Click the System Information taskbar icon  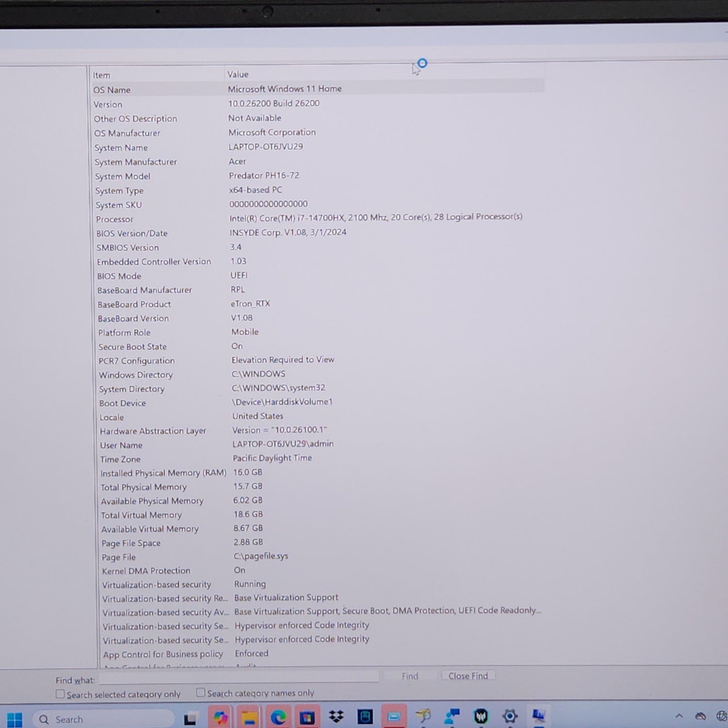(538, 715)
